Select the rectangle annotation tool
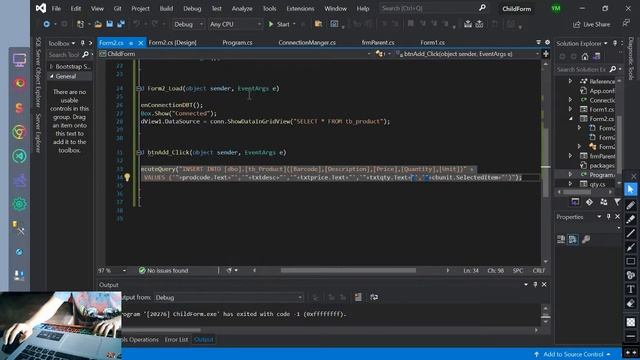Image resolution: width=640 pixels, height=360 pixels. pyautogui.click(x=631, y=261)
